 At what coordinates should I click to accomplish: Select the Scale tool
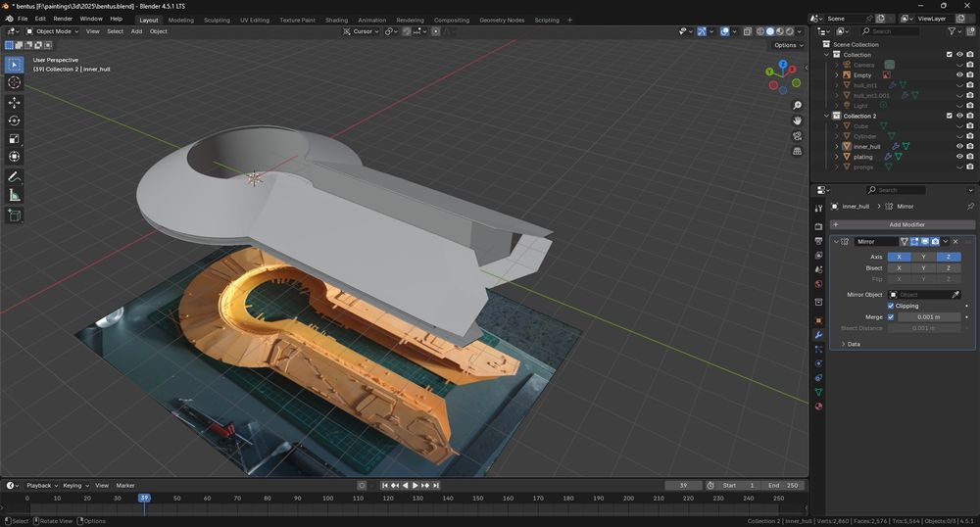(15, 138)
